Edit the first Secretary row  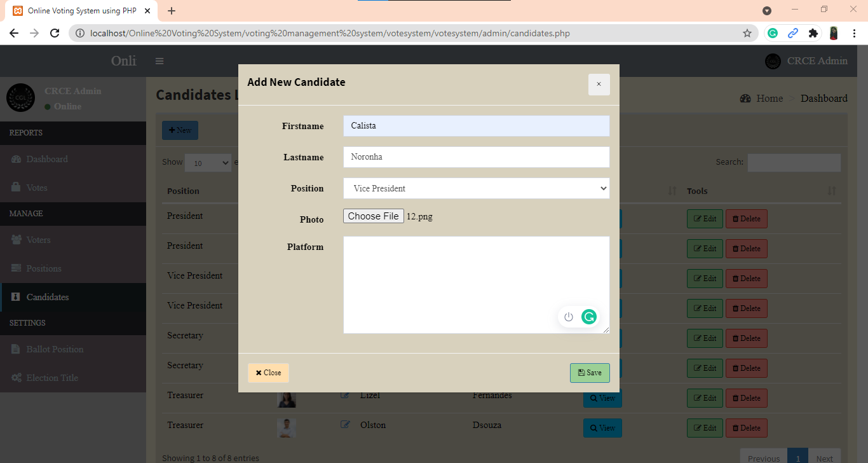705,338
